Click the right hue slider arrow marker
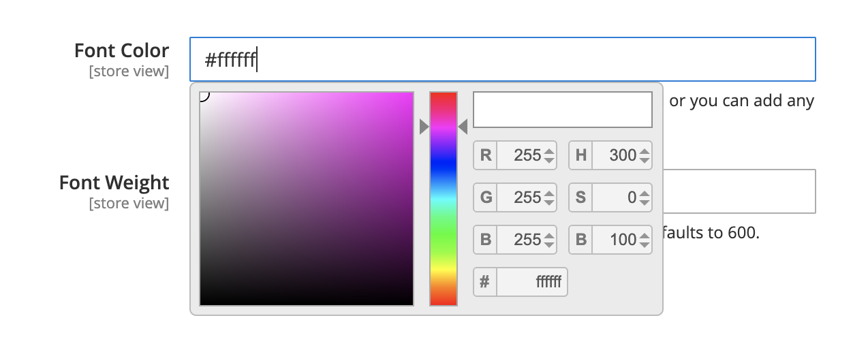Image resolution: width=868 pixels, height=350 pixels. tap(463, 127)
